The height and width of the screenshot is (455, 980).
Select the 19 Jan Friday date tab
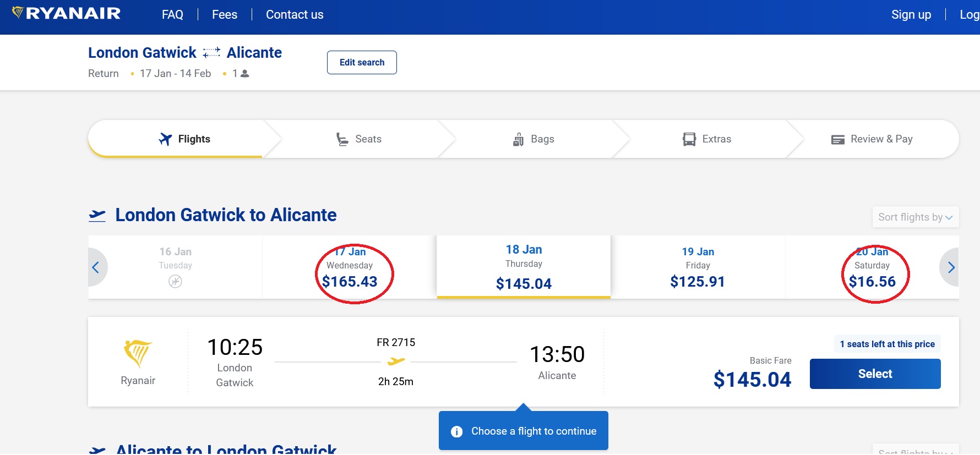698,267
